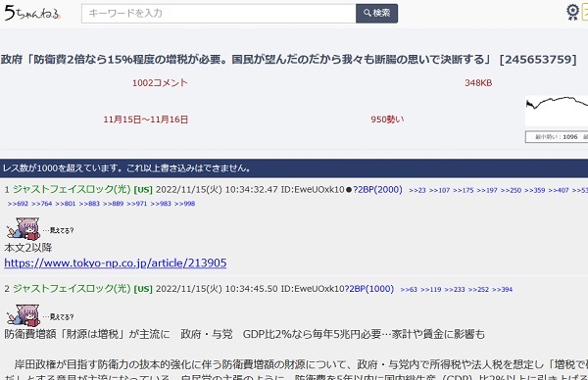Open reply anchor >>998
The image size is (588, 380).
pos(184,204)
